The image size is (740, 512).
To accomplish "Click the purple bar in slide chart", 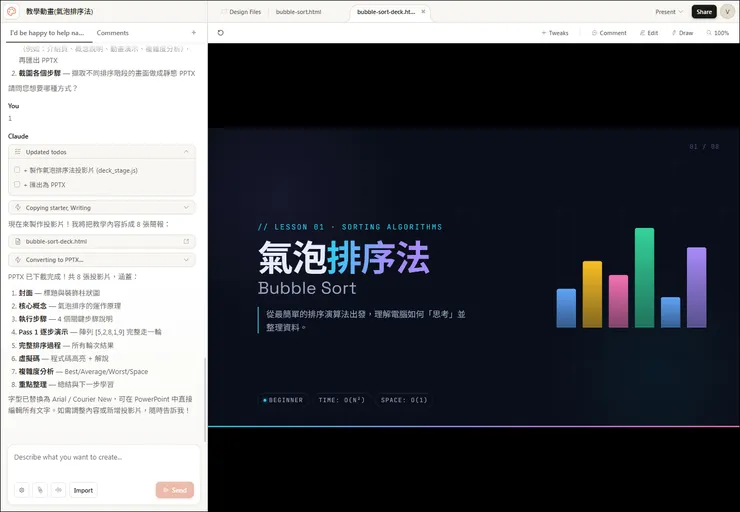I will point(697,287).
